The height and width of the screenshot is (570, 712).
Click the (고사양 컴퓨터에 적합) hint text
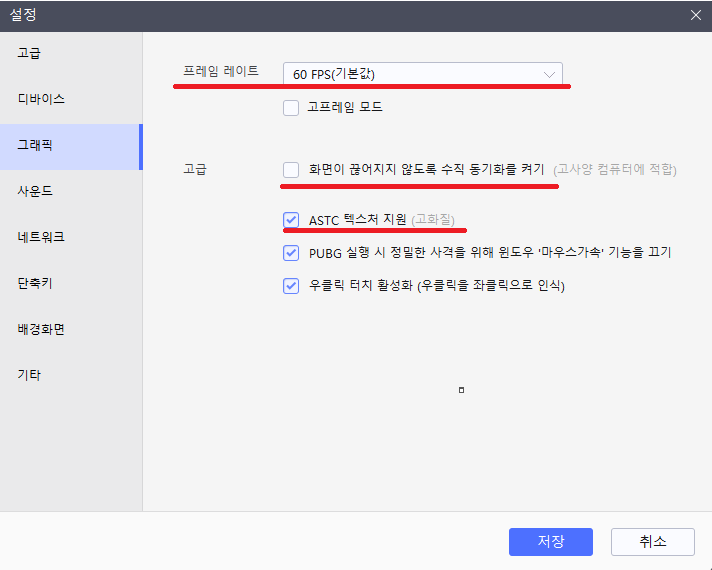tap(615, 170)
